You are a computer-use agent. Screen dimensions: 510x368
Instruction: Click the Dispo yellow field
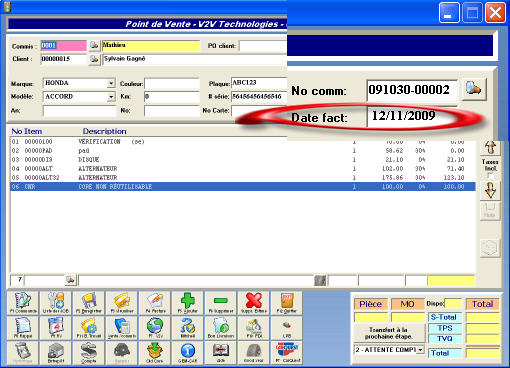[453, 303]
